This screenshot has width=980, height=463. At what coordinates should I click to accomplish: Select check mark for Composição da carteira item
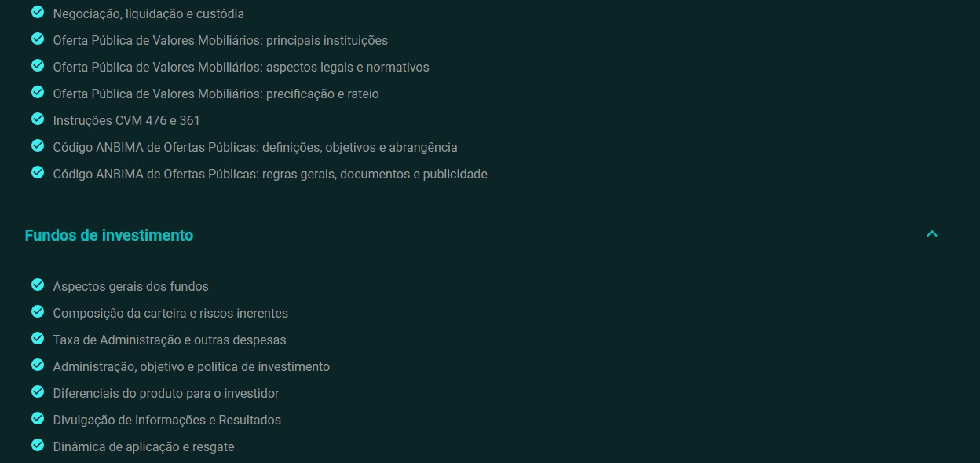(37, 312)
